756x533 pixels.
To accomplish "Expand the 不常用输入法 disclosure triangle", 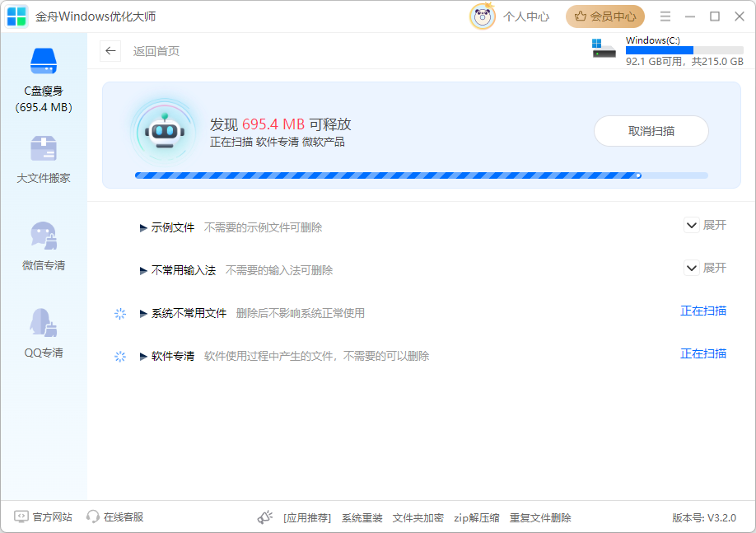I will click(143, 270).
